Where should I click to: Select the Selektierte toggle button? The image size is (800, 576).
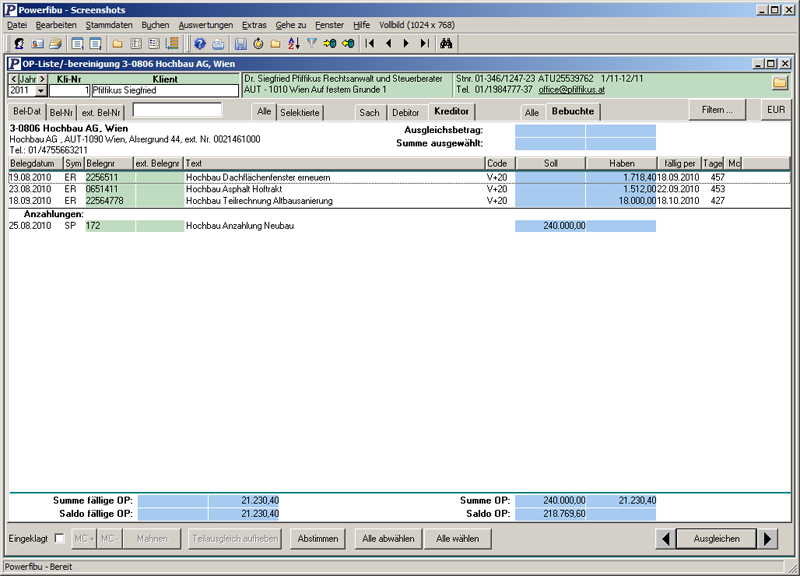(300, 113)
